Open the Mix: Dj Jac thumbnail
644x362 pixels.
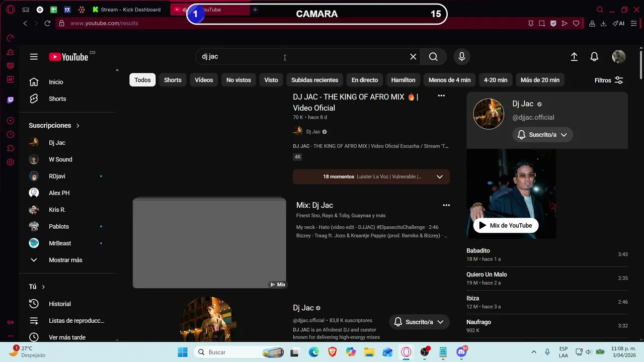[x=209, y=243]
